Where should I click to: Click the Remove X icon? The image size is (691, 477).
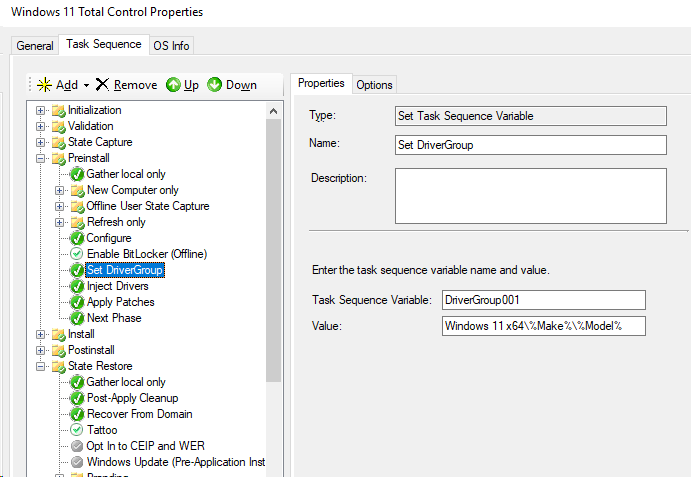(102, 84)
